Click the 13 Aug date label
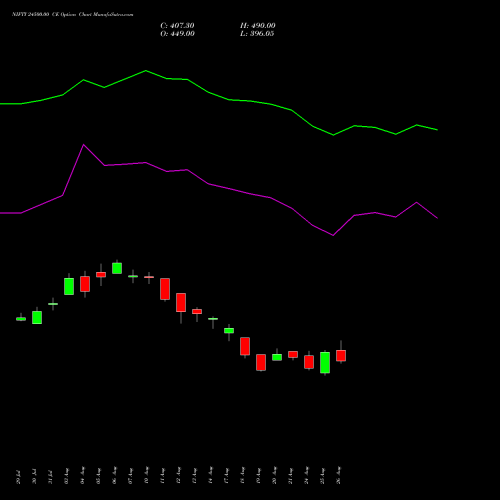Screen dimensions: 500x500 click(194, 476)
